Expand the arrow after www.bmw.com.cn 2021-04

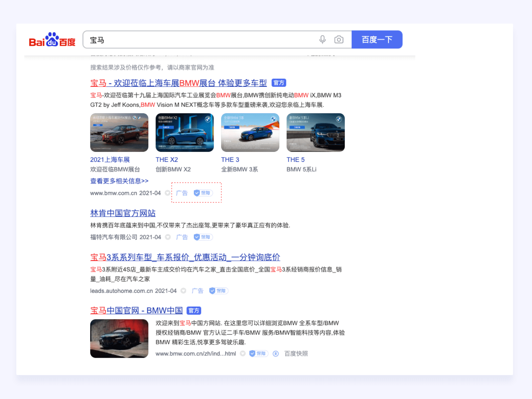168,193
